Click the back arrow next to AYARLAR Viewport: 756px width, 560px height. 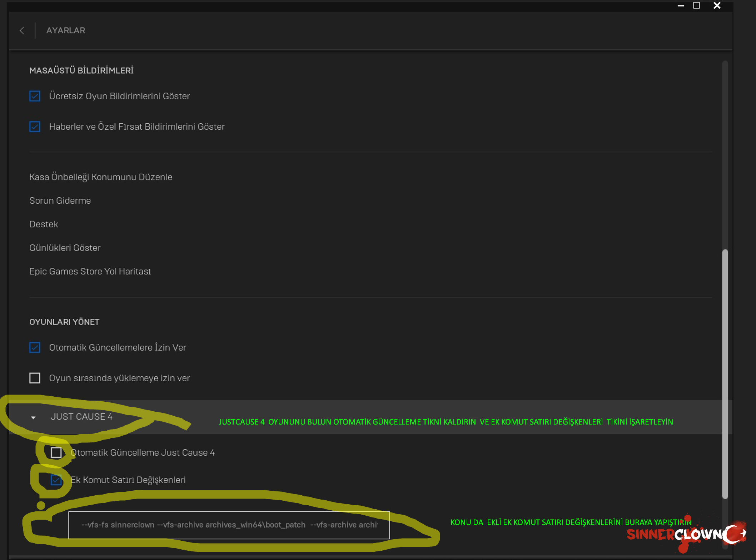[22, 31]
